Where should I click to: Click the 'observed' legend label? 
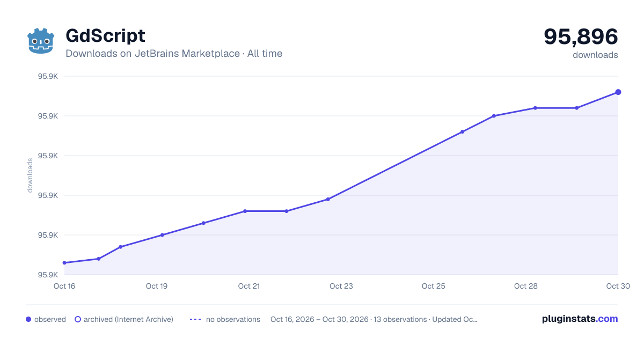click(50, 319)
